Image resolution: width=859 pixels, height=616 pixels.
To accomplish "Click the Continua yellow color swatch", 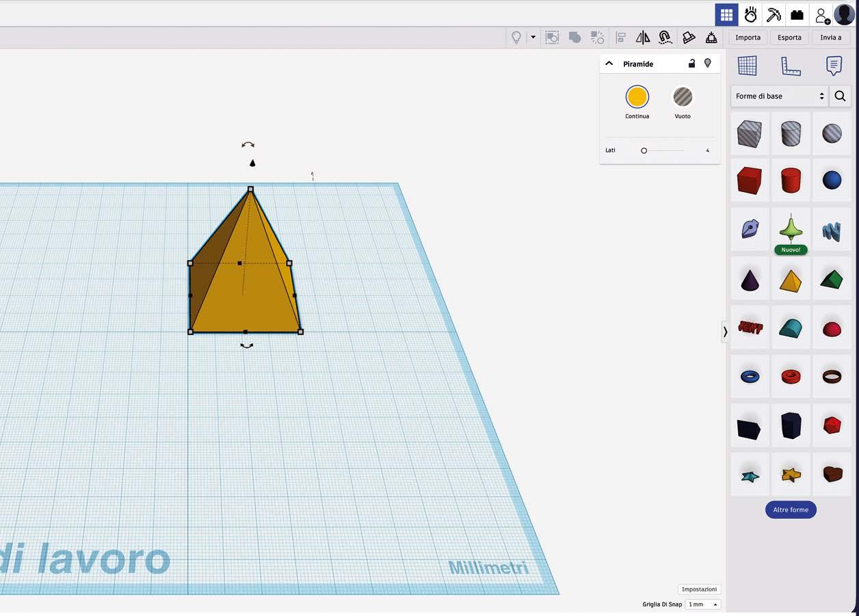I will [637, 97].
